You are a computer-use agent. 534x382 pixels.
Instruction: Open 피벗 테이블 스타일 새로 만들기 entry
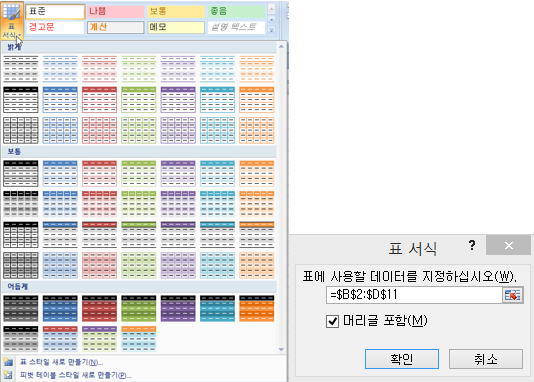(x=76, y=375)
